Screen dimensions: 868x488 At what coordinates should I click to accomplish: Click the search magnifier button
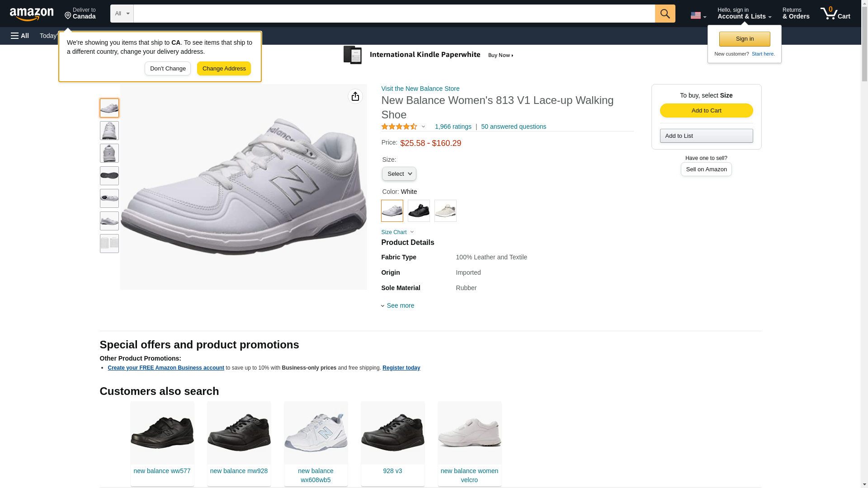click(665, 14)
